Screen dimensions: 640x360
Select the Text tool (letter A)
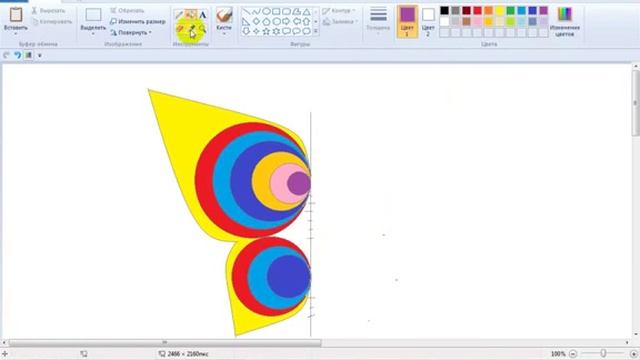[202, 15]
